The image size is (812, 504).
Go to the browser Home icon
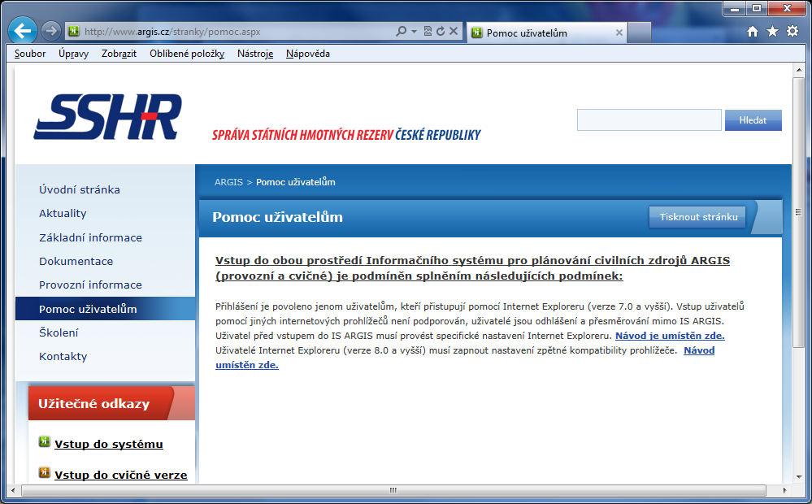[753, 32]
